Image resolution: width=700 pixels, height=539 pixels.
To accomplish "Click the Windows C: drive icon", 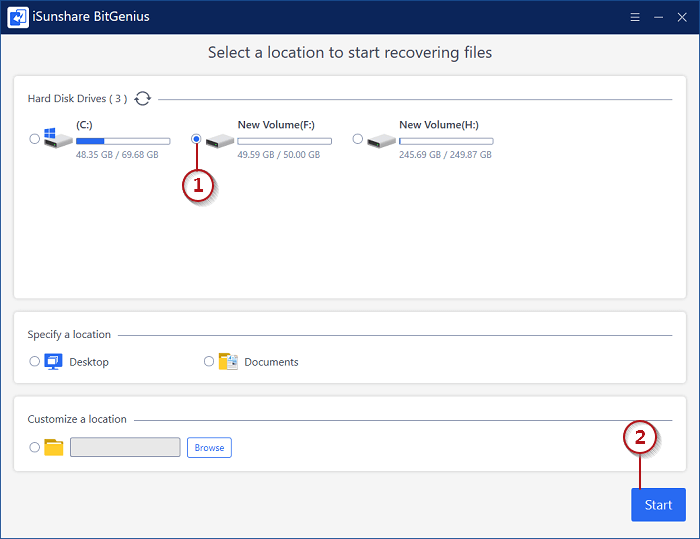I will click(57, 139).
